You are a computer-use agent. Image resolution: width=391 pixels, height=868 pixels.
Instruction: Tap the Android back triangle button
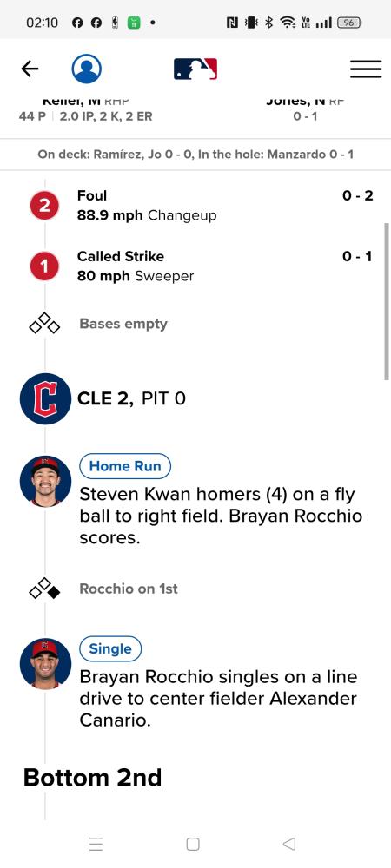pos(289,844)
